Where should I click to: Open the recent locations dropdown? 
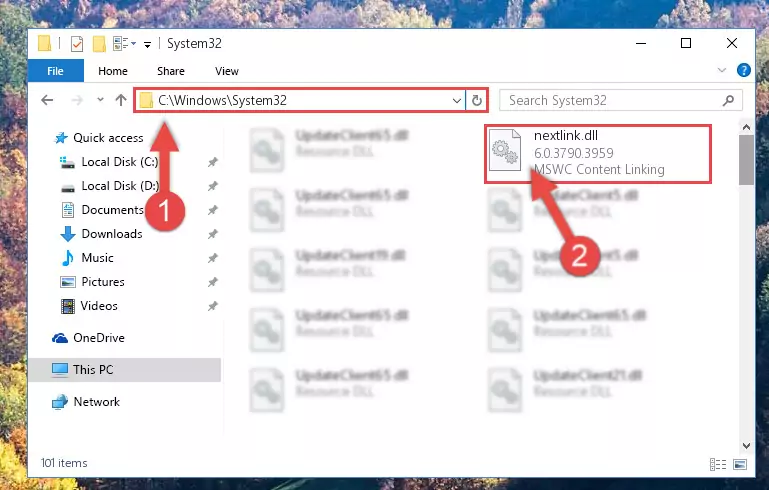(x=100, y=100)
